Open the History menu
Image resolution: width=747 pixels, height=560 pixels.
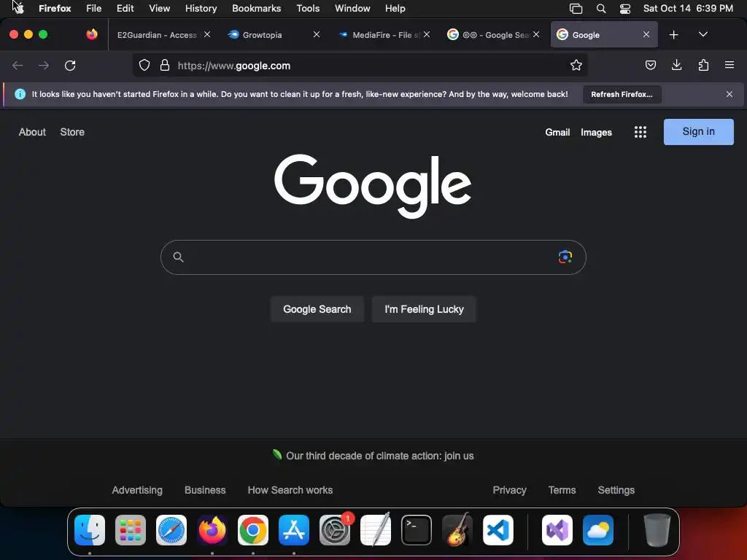point(201,8)
